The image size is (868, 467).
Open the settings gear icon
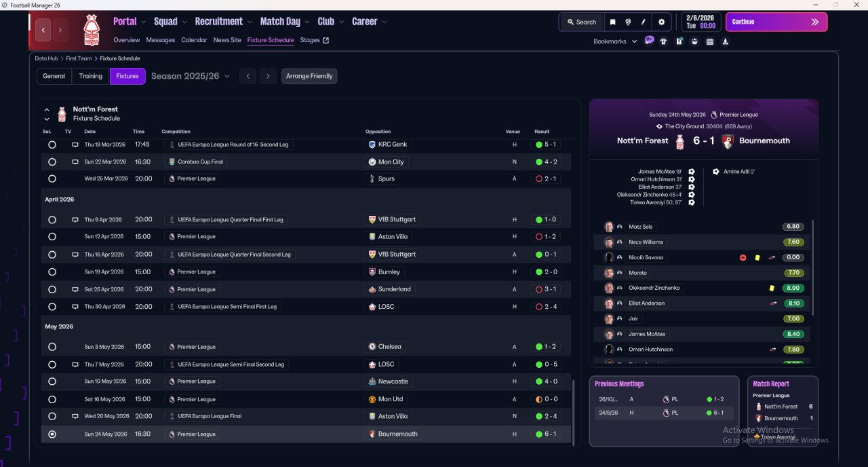pyautogui.click(x=662, y=22)
